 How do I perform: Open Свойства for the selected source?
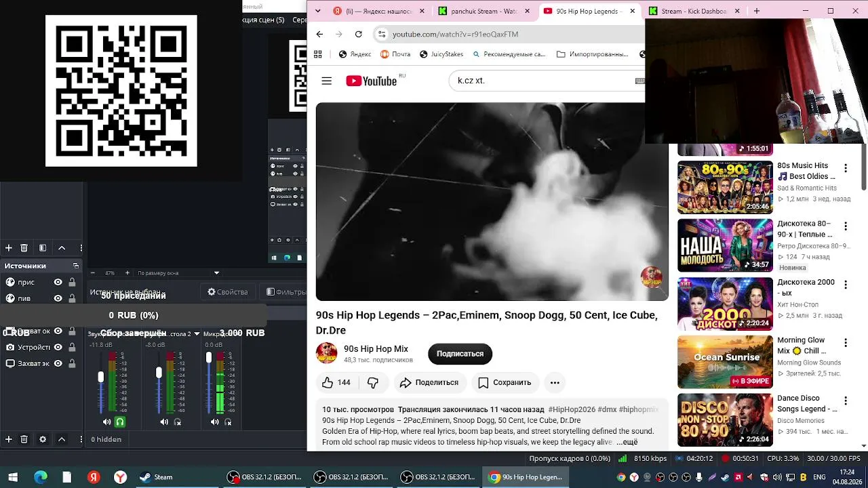(x=228, y=292)
